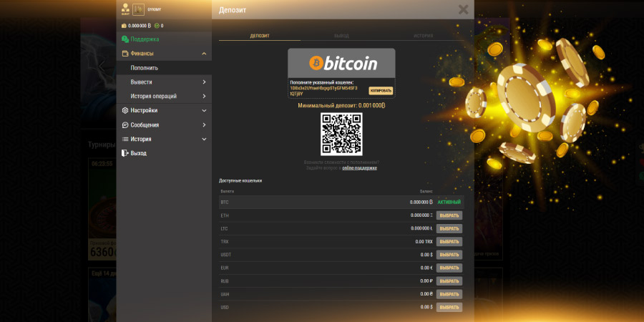Expand the Настройки section chevron
Viewport: 644px width, 322px height.
click(204, 111)
